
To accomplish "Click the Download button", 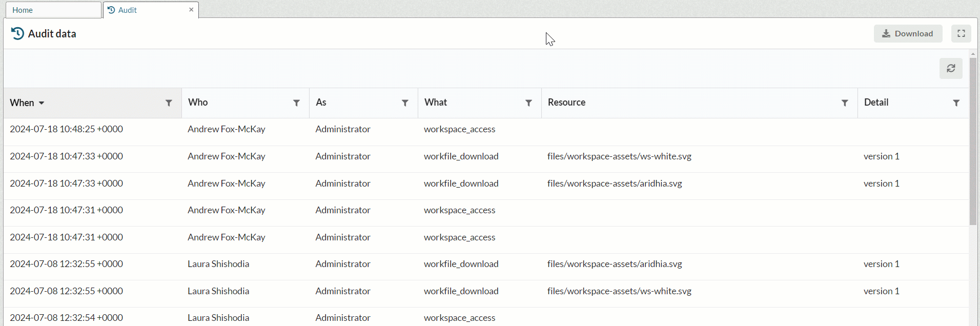I will coord(907,34).
